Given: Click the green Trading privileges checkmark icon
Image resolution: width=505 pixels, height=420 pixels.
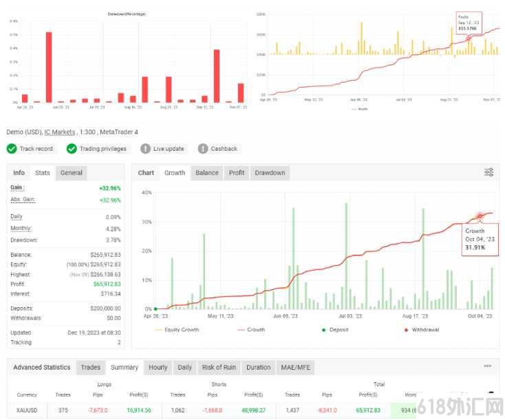Looking at the screenshot, I should click(x=72, y=149).
